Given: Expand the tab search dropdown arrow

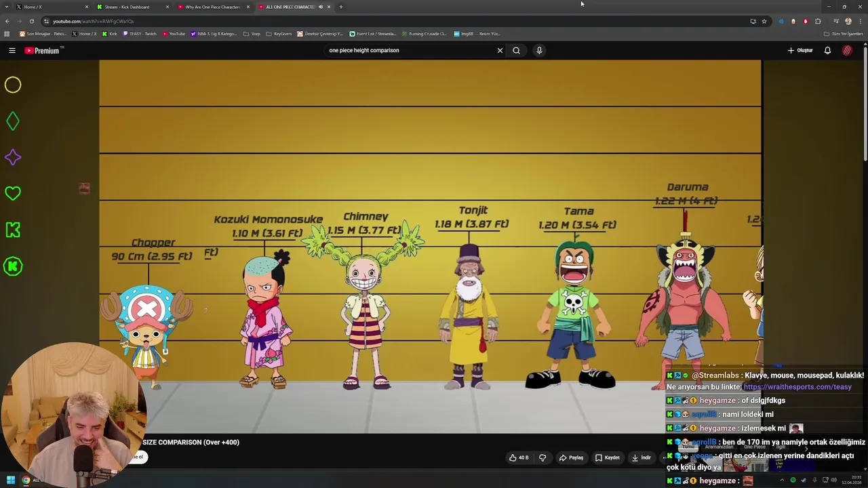Looking at the screenshot, I should tap(7, 7).
